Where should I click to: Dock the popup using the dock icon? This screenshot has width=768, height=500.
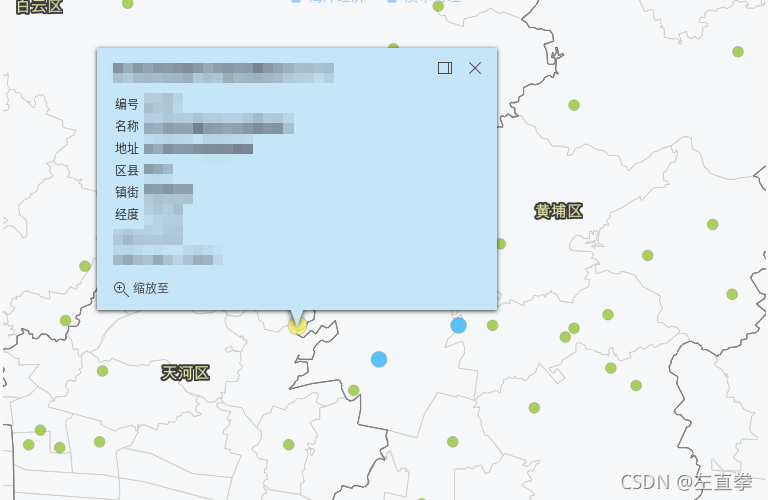445,68
